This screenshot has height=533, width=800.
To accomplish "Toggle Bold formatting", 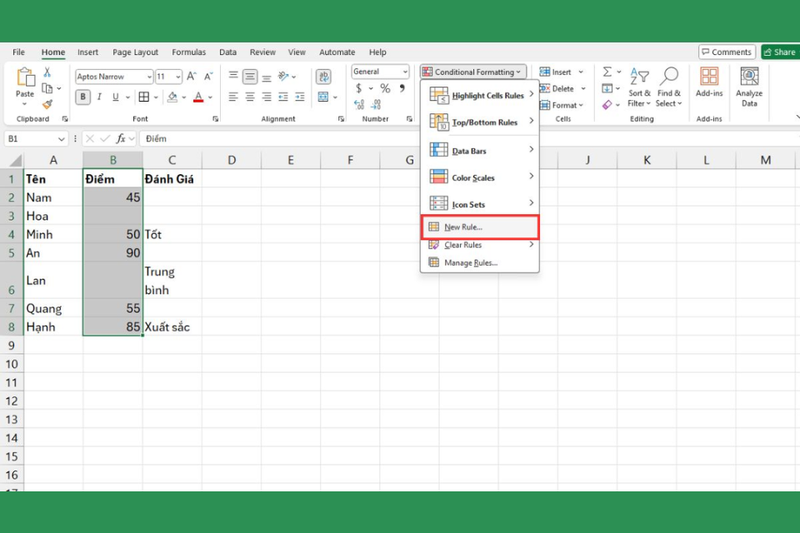I will [x=83, y=97].
